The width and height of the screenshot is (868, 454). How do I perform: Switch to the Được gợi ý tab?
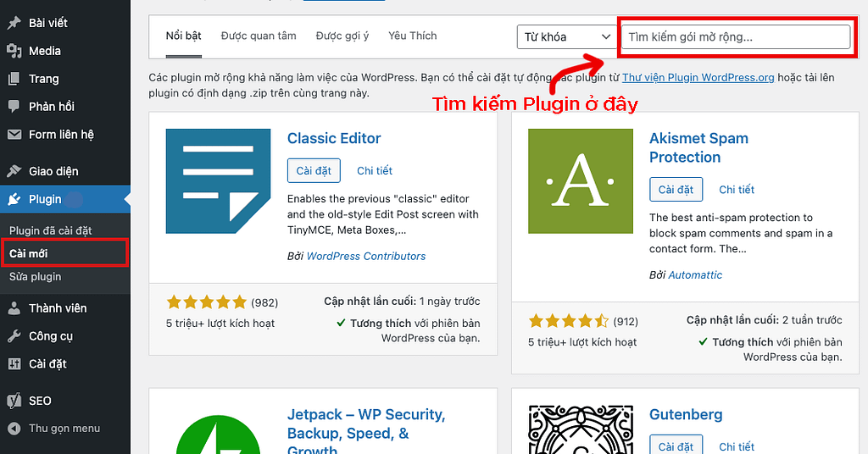342,36
